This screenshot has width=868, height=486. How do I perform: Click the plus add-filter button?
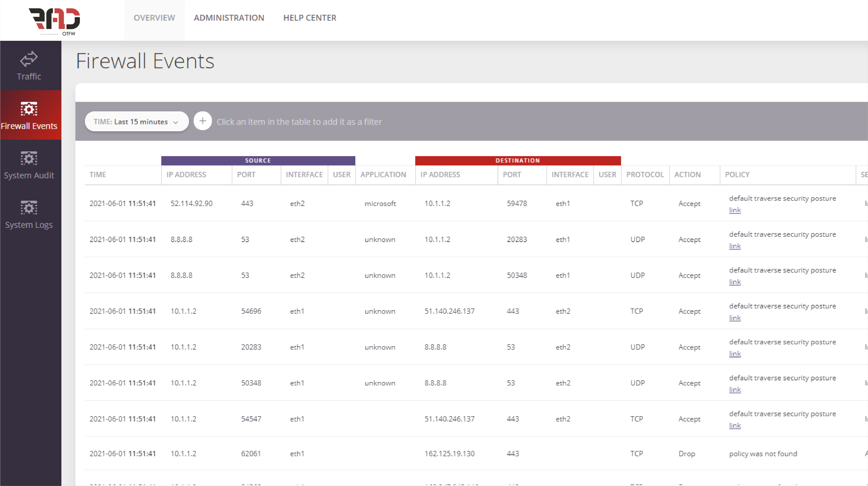pos(203,121)
